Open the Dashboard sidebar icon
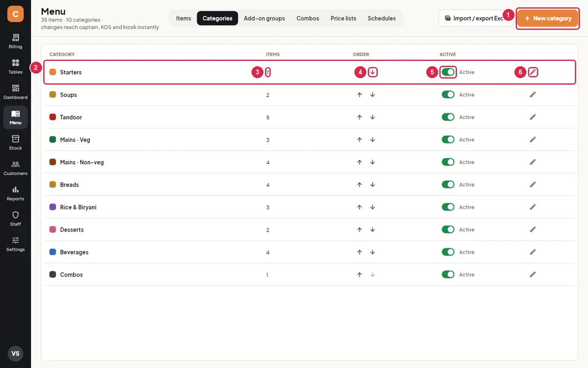The image size is (588, 368). 16,92
